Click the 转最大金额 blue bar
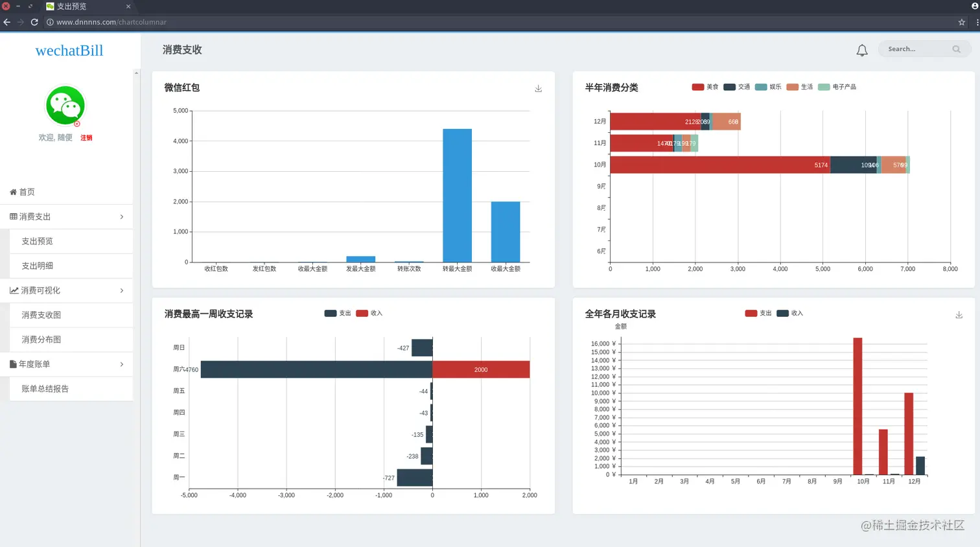 pyautogui.click(x=457, y=195)
